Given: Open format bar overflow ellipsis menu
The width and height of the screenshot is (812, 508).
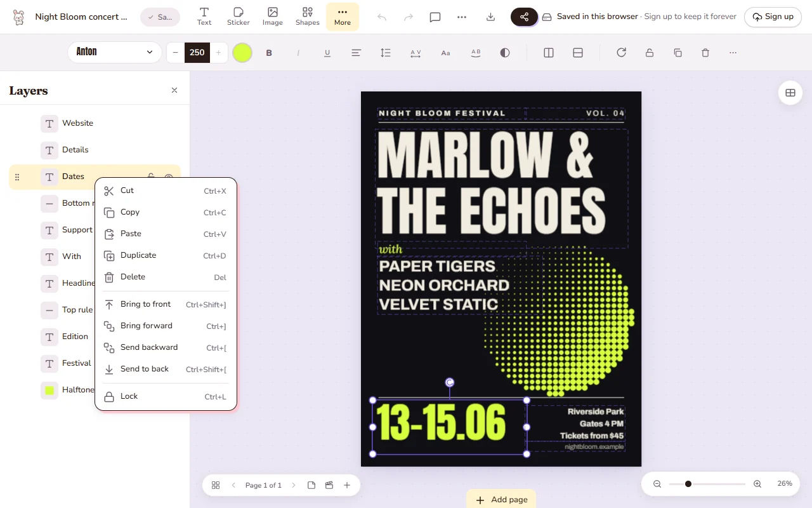Looking at the screenshot, I should click(733, 53).
